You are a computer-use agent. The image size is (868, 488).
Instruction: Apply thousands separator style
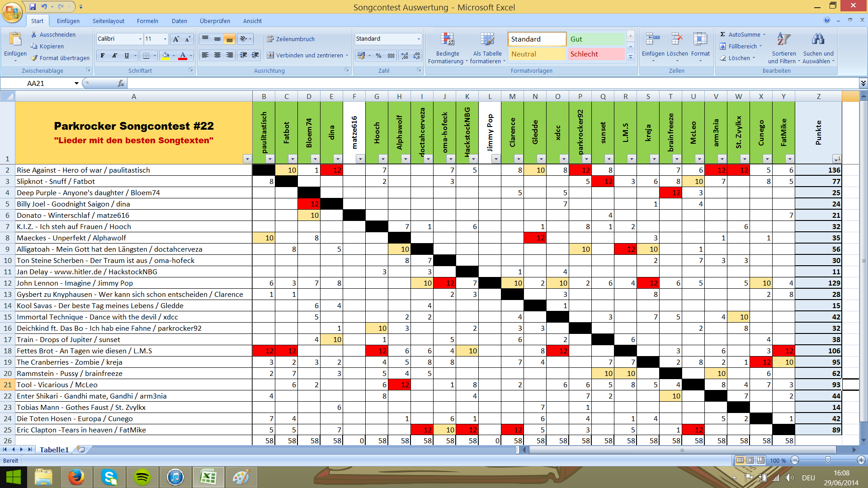tap(391, 56)
